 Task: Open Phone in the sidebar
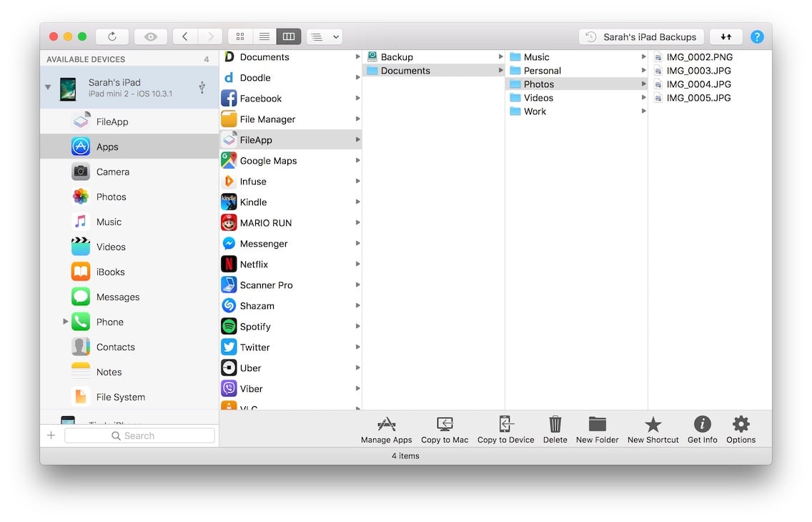pyautogui.click(x=129, y=322)
